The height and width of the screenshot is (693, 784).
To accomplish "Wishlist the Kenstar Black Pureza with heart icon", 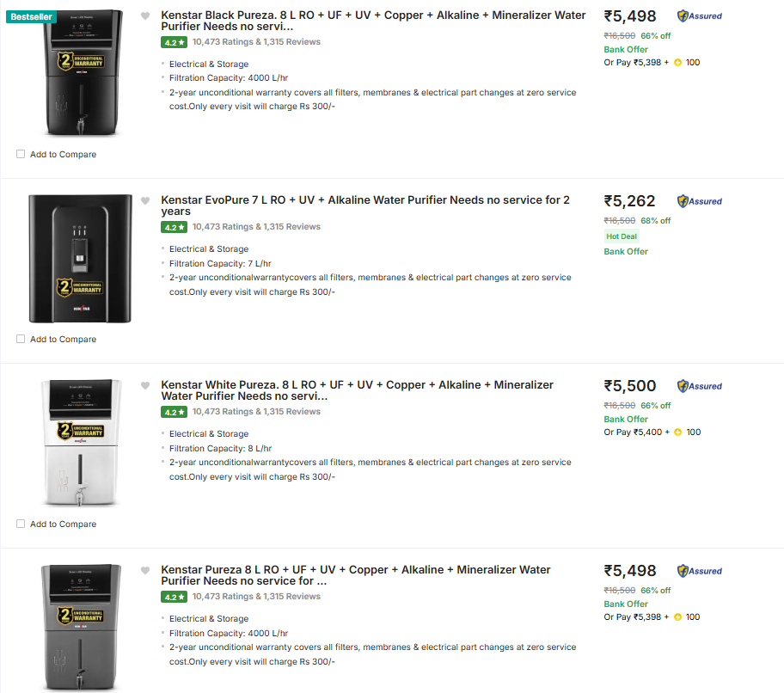I will coord(145,15).
